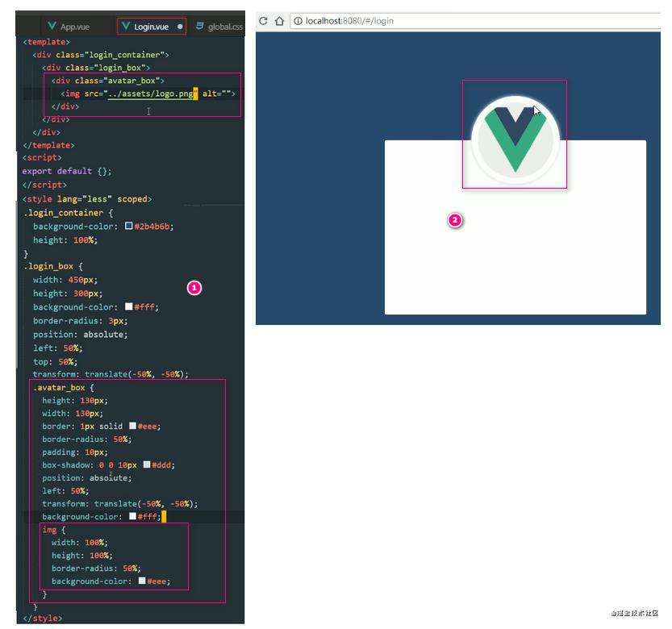Click the 'top: 50%;' line

click(56, 361)
